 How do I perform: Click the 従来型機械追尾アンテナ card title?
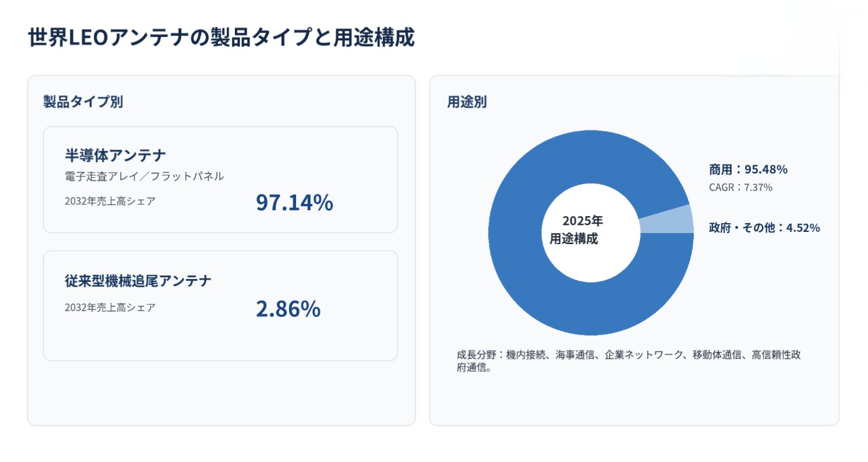138,281
